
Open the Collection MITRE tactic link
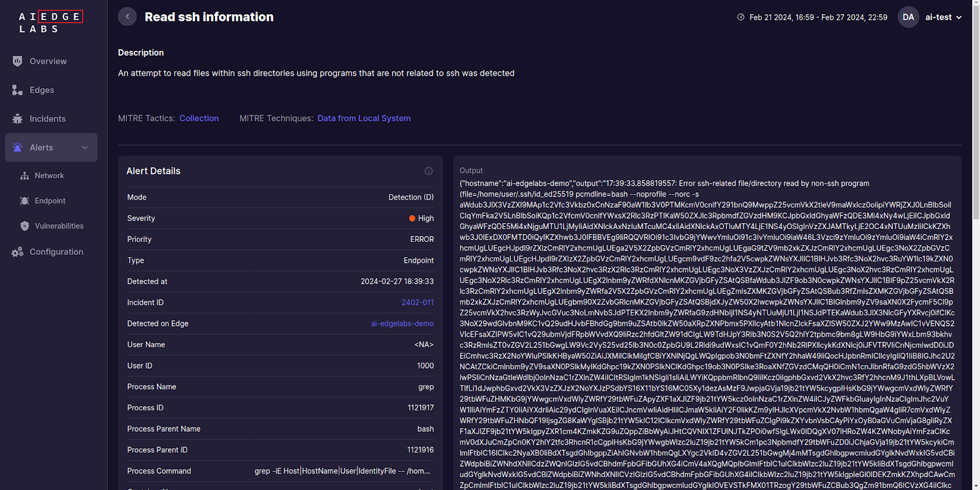point(198,118)
